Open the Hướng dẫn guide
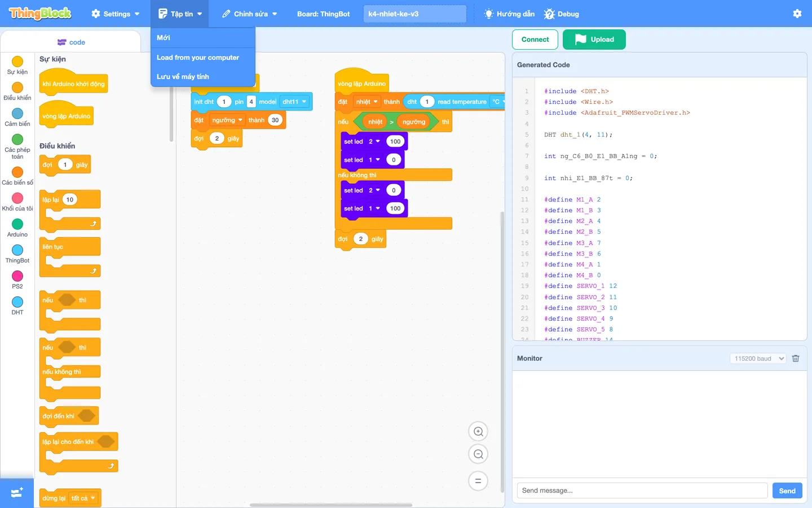 tap(509, 14)
